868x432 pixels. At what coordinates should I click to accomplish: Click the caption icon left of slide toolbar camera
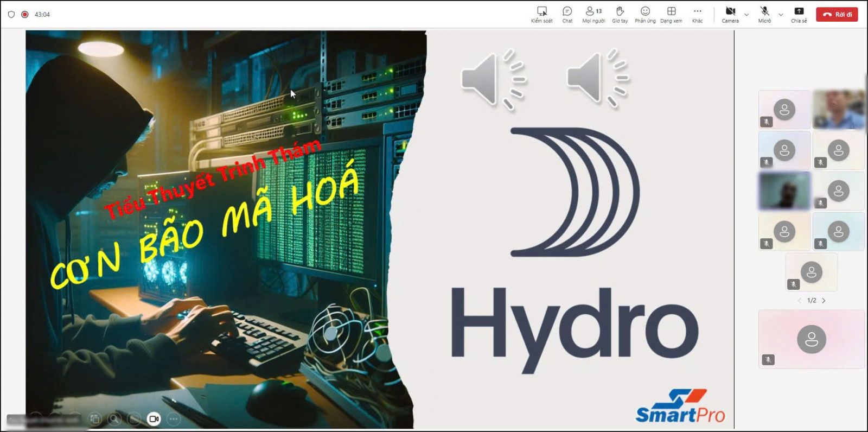(134, 418)
